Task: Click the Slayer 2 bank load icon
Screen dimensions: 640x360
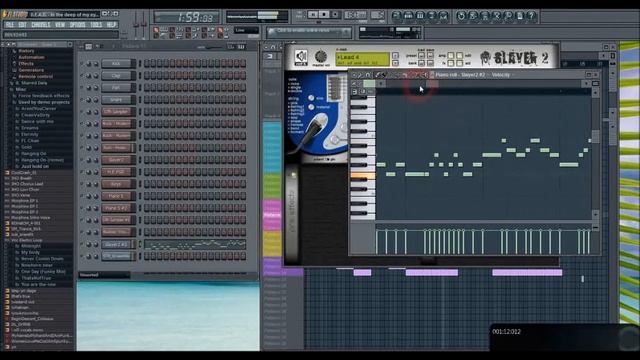Action: [x=422, y=63]
